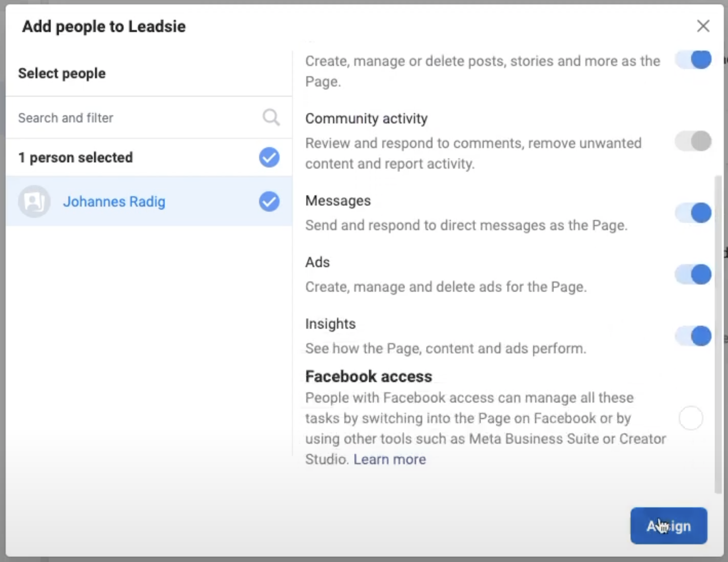728x562 pixels.
Task: Turn off the content posts toggle
Action: [x=693, y=59]
